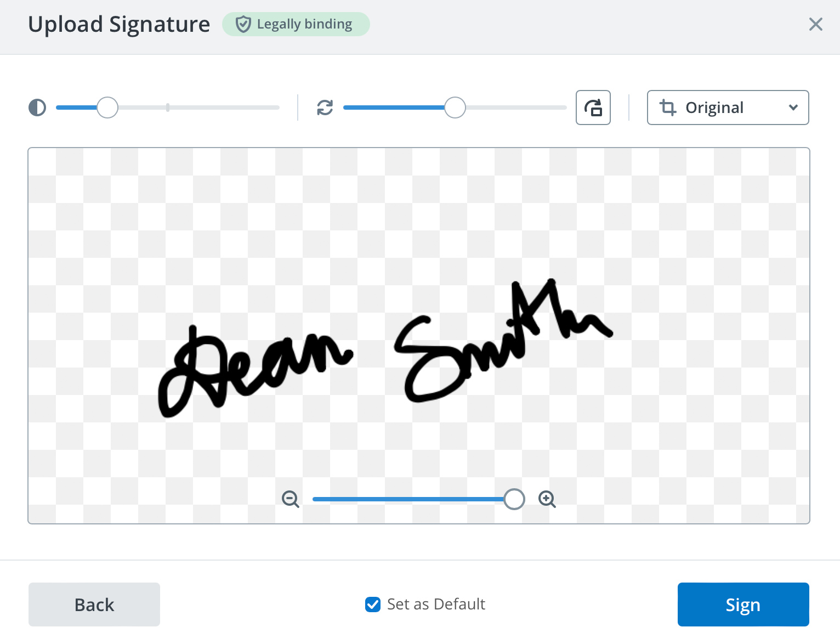Disable the Set as Default checkbox

tap(373, 604)
